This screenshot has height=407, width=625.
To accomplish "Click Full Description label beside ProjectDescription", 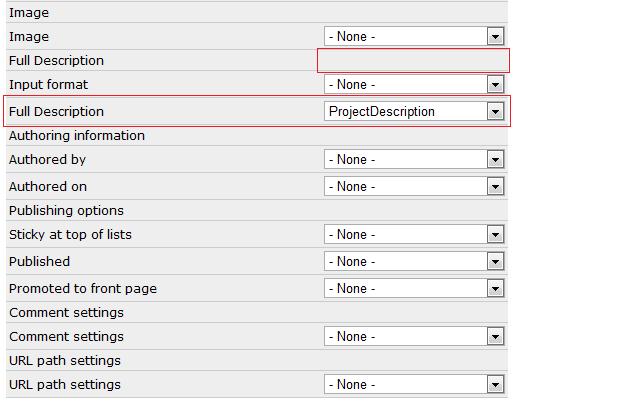I will point(56,112).
